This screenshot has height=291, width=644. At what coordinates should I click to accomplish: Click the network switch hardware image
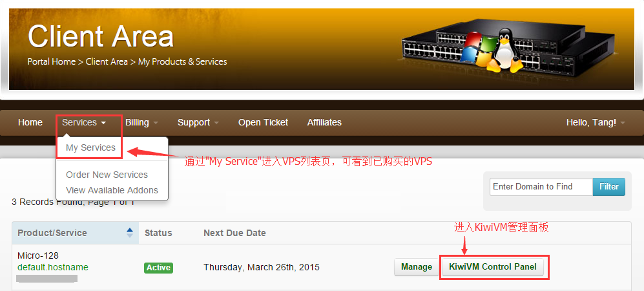(510, 48)
